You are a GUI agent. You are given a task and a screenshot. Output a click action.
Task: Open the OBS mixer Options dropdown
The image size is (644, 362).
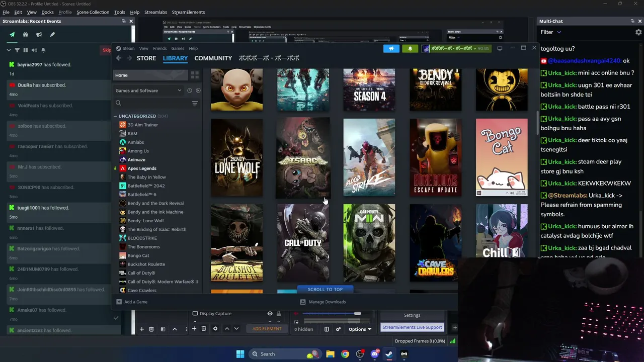[360, 329]
